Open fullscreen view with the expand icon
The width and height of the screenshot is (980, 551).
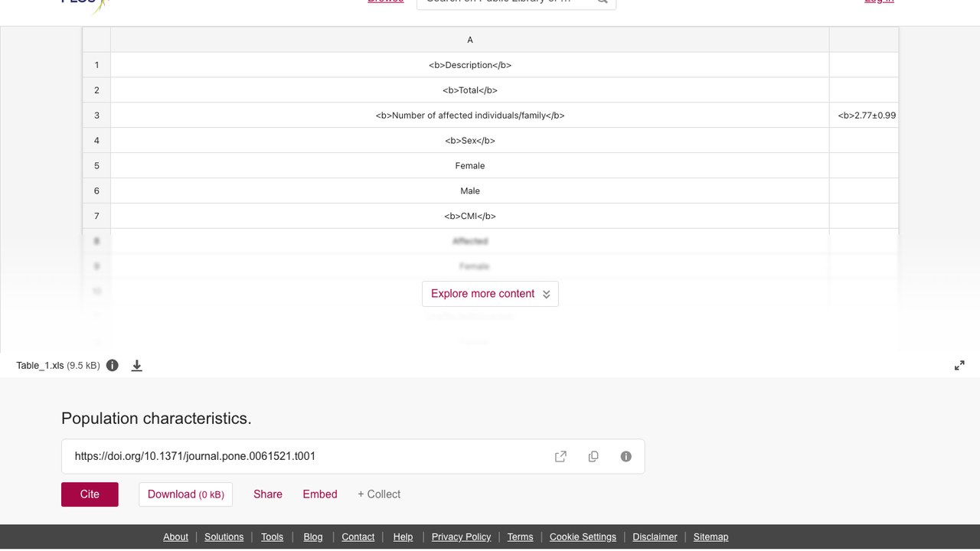click(959, 365)
